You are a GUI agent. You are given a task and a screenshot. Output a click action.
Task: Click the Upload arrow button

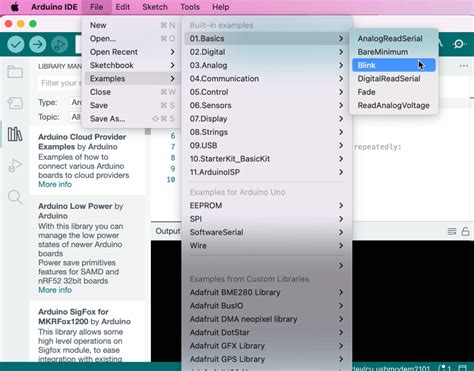point(38,44)
